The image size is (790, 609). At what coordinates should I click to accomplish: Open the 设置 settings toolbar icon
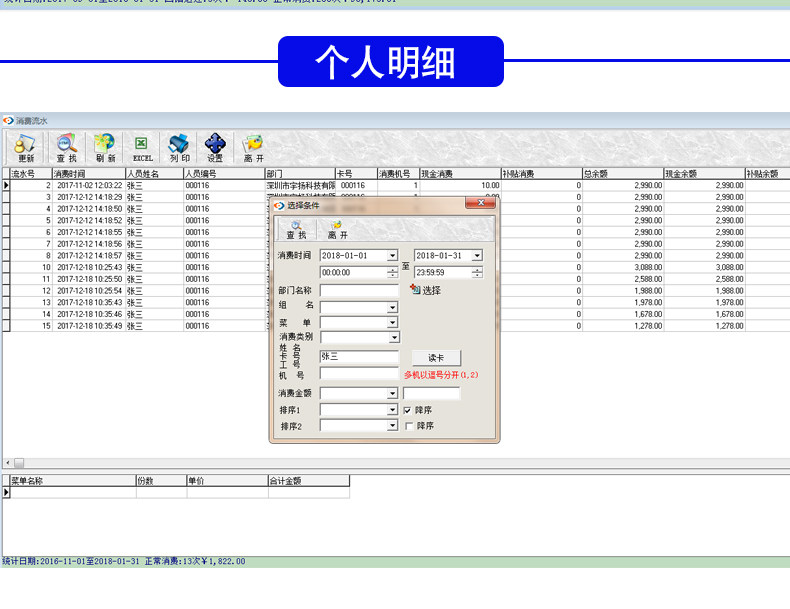tap(215, 148)
